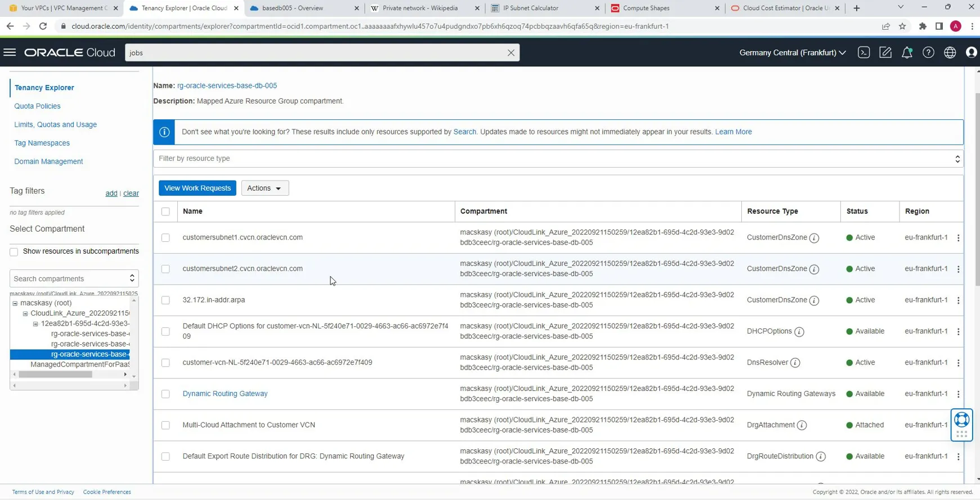Open the edit/feedback pencil icon in header
The height and width of the screenshot is (500, 980).
point(885,52)
